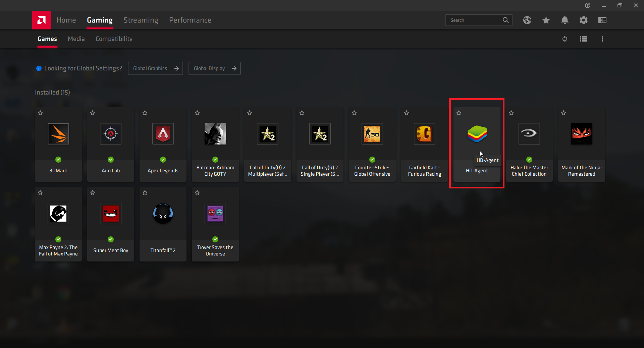Open the Performance tab

click(x=190, y=20)
